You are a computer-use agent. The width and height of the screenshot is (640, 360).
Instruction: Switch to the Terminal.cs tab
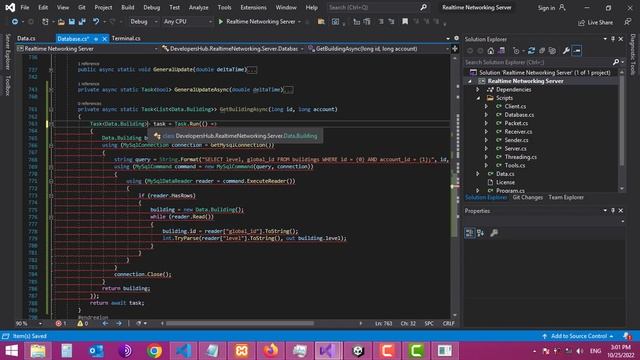[x=126, y=38]
